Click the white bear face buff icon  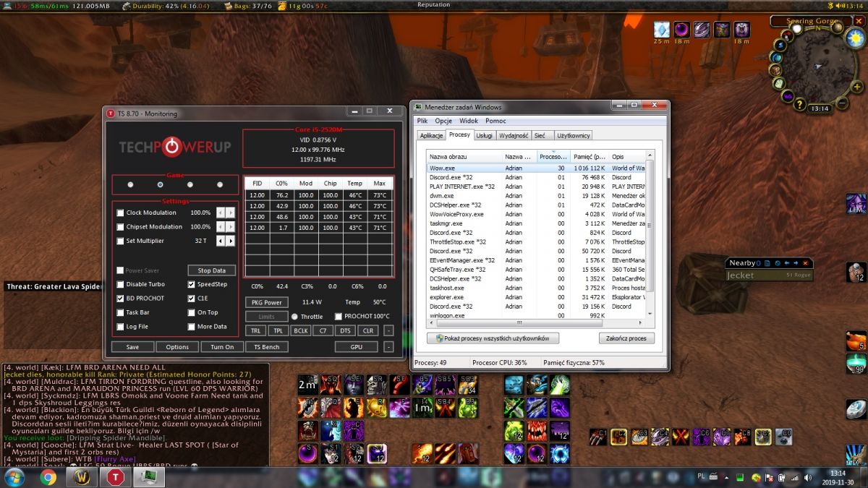pos(742,30)
